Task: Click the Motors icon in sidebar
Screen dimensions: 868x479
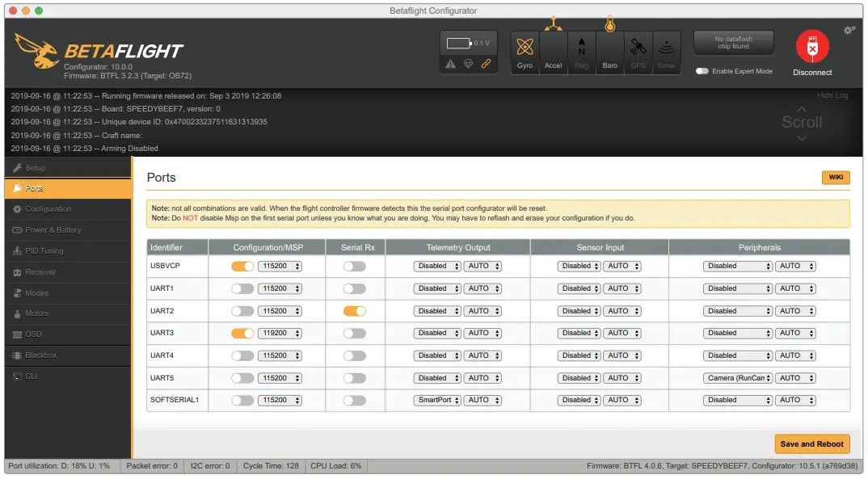Action: coord(17,313)
